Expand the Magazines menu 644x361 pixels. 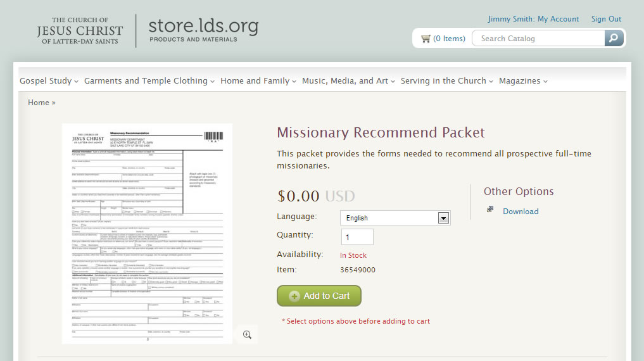coord(523,81)
